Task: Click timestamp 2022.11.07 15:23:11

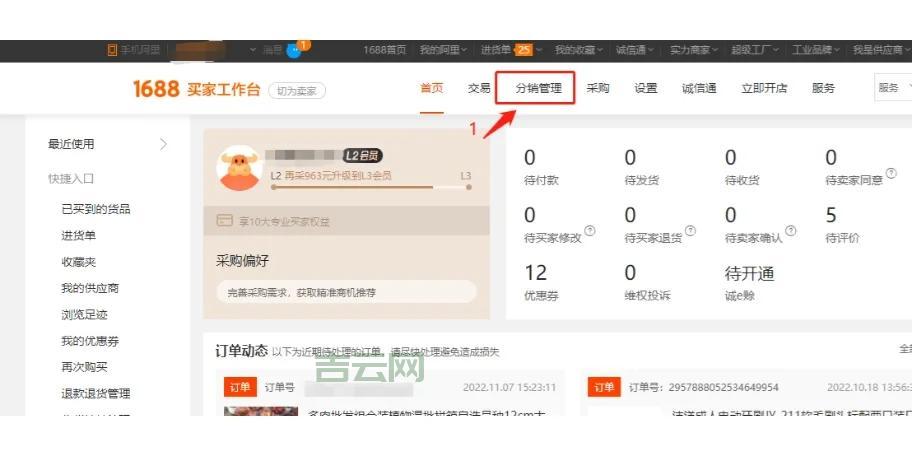Action: pyautogui.click(x=510, y=387)
